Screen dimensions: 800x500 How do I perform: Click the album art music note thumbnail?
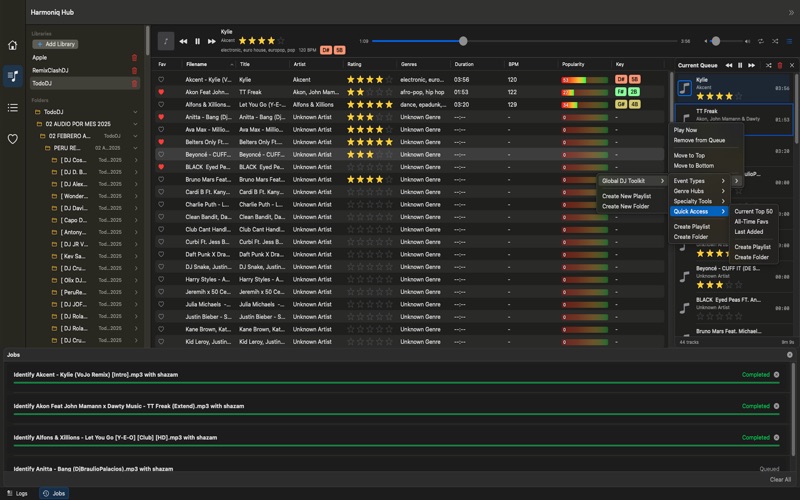click(166, 41)
